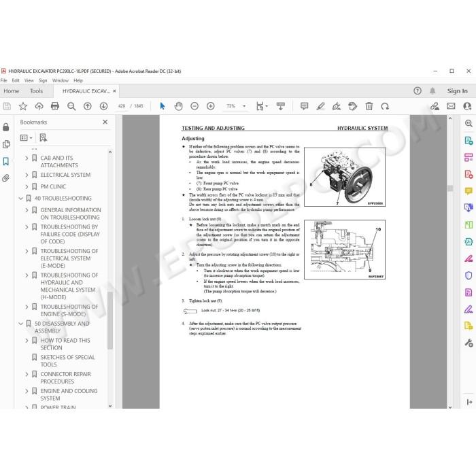Find current bookmark icon
Image resolution: width=476 pixels, height=476 pixels.
[43, 138]
